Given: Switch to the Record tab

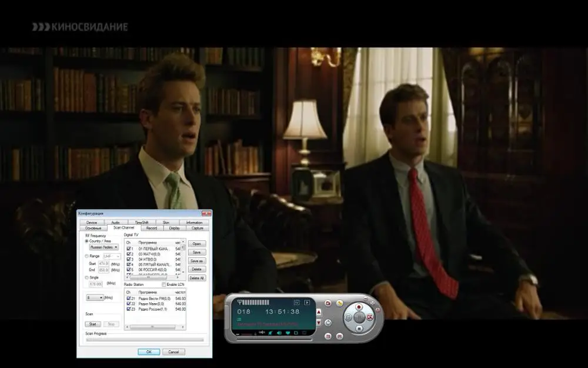Looking at the screenshot, I should pyautogui.click(x=152, y=228).
